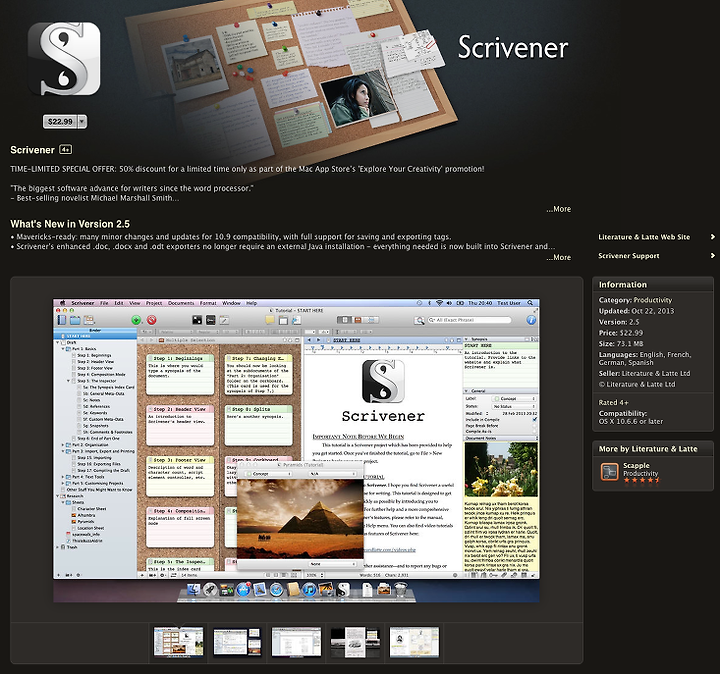The image size is (720, 674).
Task: Click the Compile export toolbar icon
Action: point(297,320)
